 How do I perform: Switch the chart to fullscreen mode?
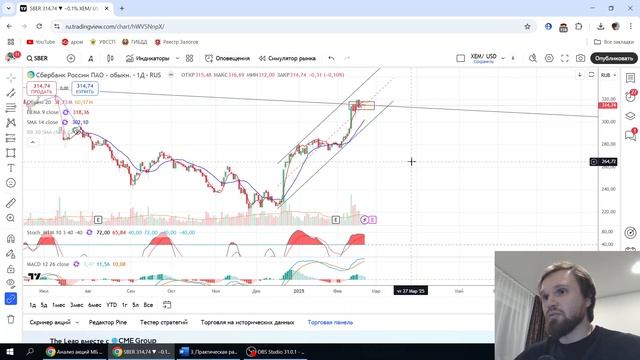pyautogui.click(x=564, y=58)
